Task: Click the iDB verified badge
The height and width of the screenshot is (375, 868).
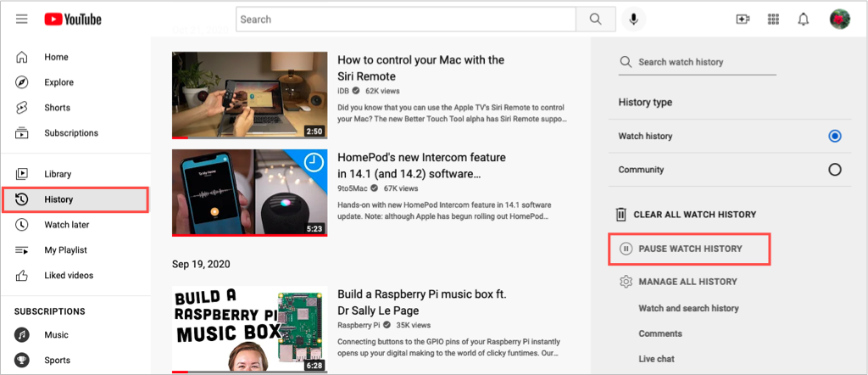Action: [x=357, y=91]
